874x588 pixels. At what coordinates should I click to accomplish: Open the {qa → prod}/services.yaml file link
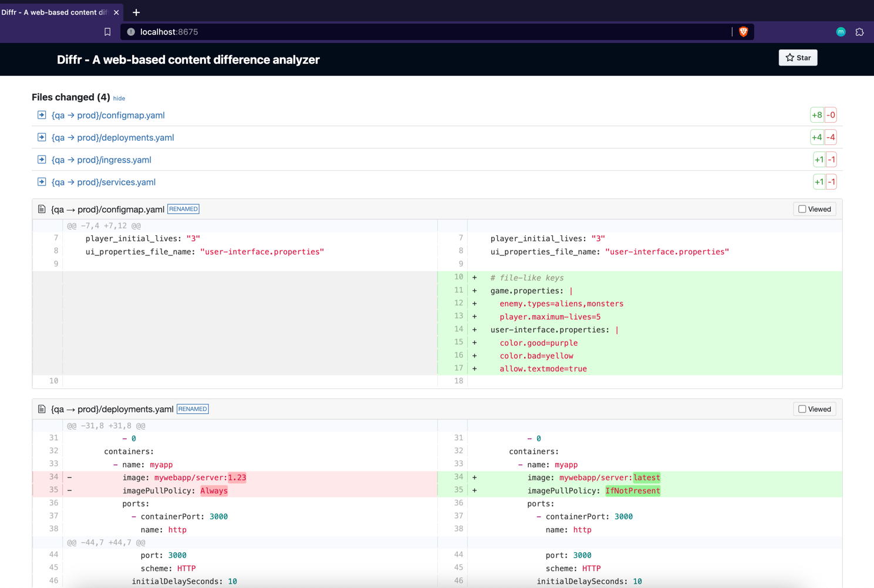coord(103,182)
